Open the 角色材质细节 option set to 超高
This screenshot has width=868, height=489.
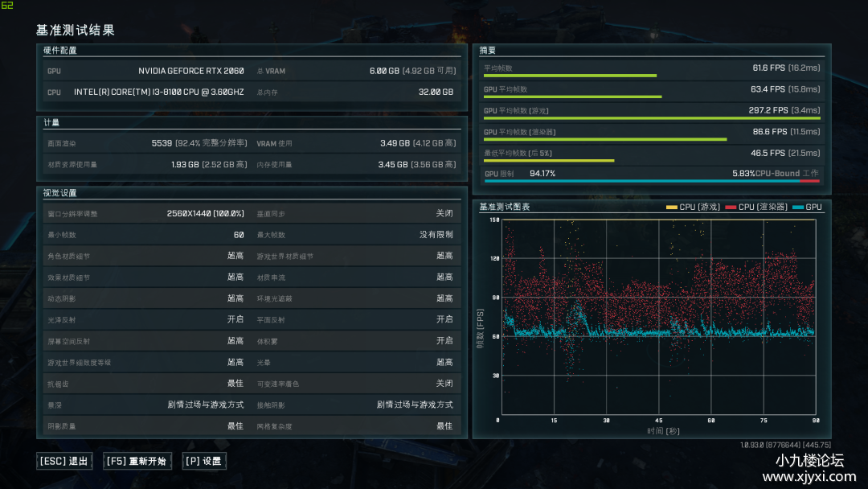pyautogui.click(x=235, y=256)
